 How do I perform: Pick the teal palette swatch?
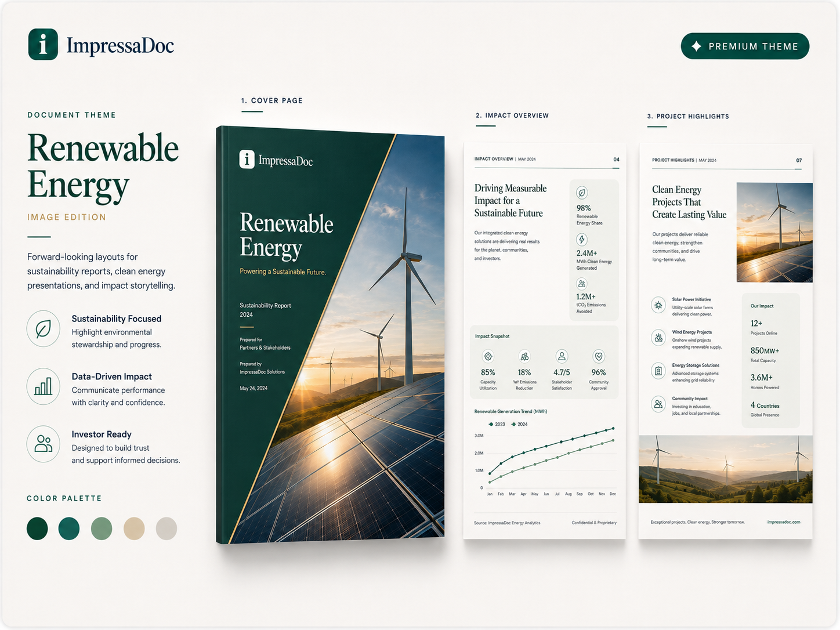pos(69,528)
